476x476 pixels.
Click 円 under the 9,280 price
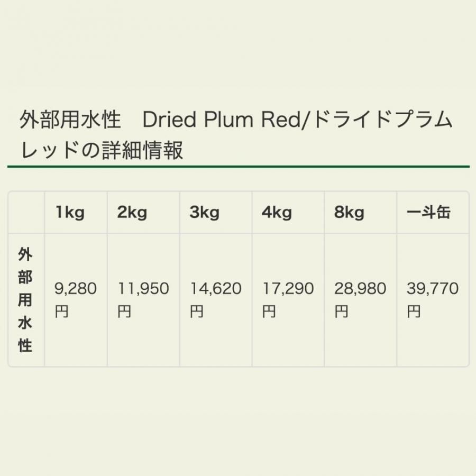tap(61, 312)
